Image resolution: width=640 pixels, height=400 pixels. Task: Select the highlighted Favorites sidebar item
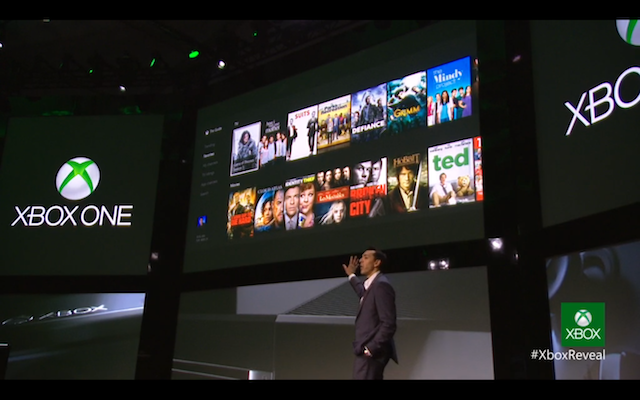click(x=209, y=155)
